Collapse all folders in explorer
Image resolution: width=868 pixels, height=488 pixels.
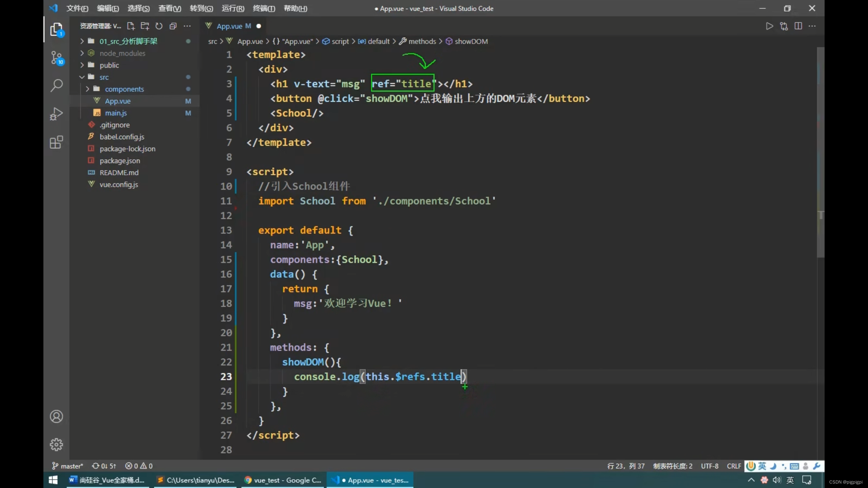pos(173,26)
